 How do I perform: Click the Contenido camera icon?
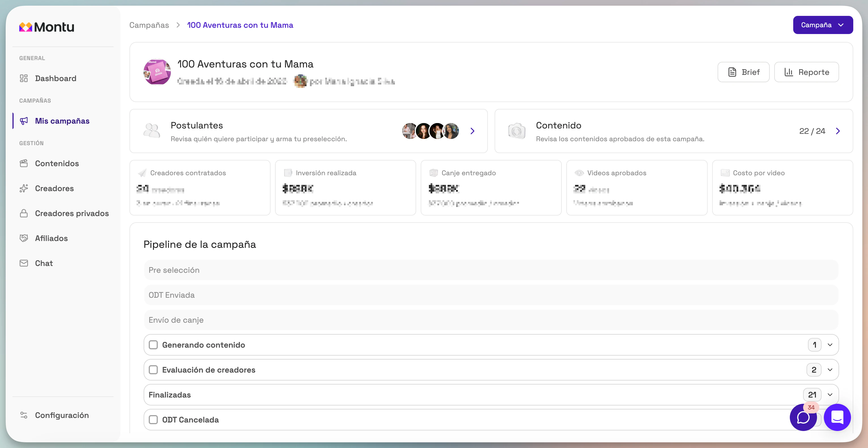(x=516, y=130)
